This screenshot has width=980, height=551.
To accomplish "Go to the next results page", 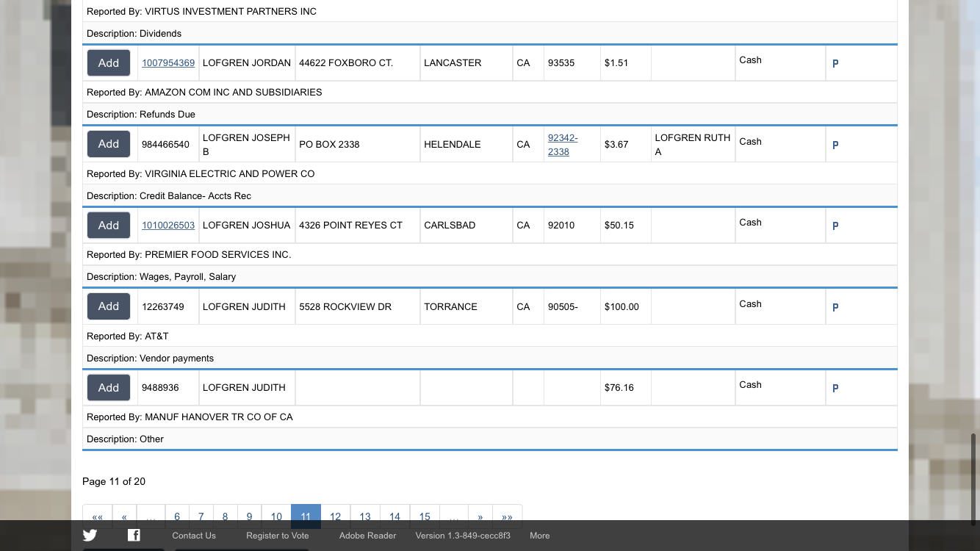I will 480,517.
